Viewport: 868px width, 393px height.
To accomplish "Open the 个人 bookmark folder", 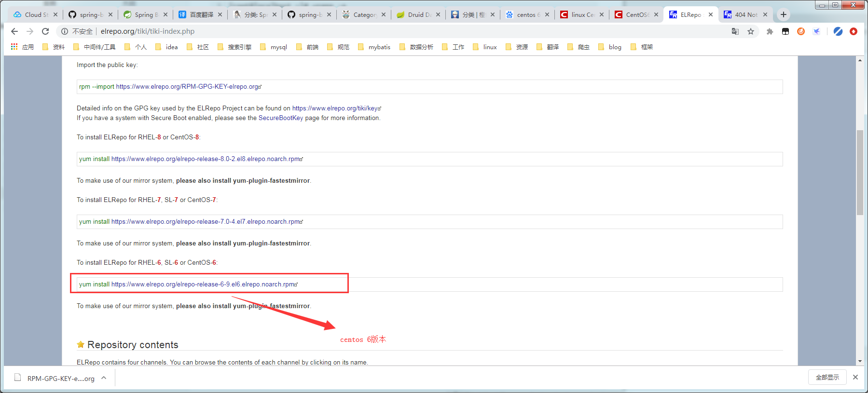I will 136,47.
